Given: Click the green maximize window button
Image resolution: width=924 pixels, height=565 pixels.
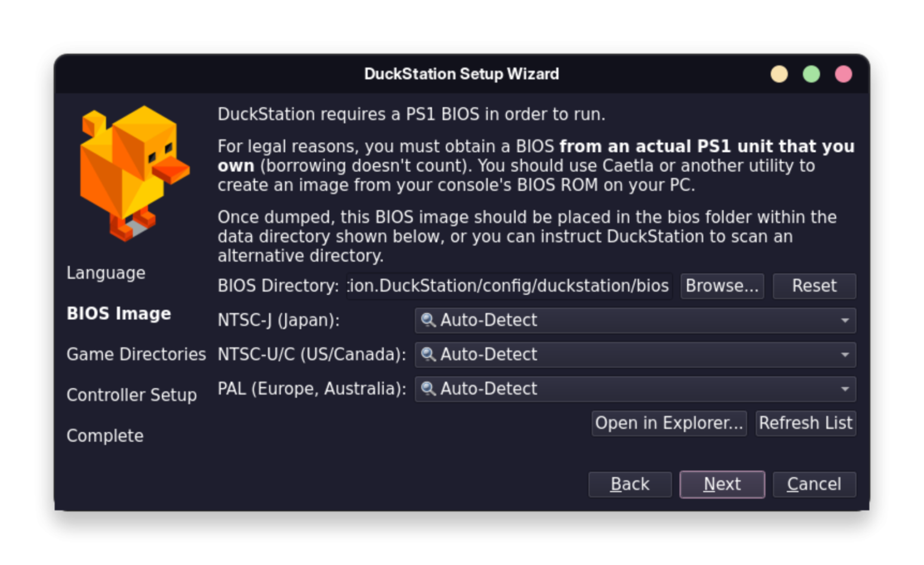Looking at the screenshot, I should pos(812,74).
